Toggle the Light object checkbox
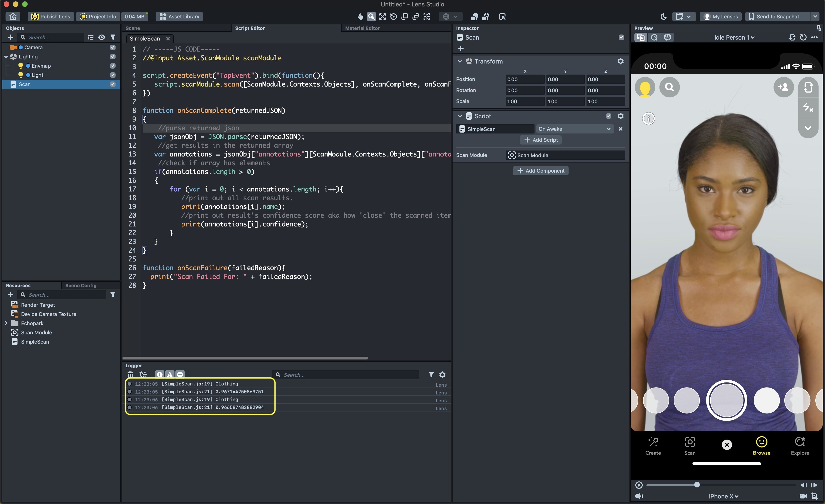 coord(113,75)
